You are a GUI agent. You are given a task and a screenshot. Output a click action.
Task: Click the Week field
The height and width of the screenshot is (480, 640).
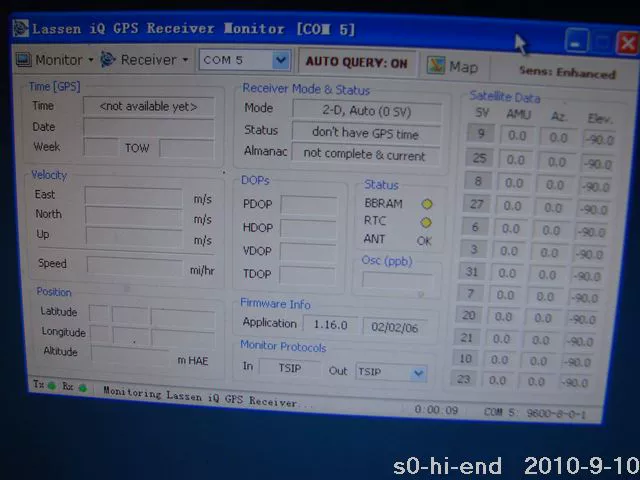click(x=101, y=147)
